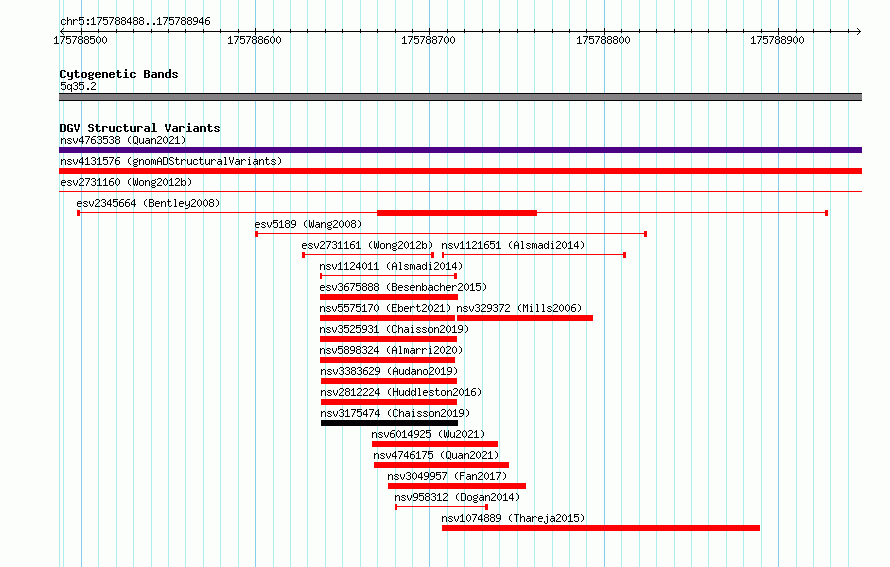Click the 5q35.2 band name text
This screenshot has width=890, height=567.
(x=78, y=86)
